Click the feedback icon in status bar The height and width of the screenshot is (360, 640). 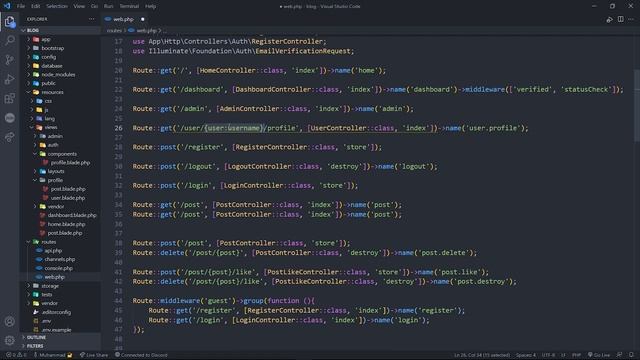(x=619, y=355)
